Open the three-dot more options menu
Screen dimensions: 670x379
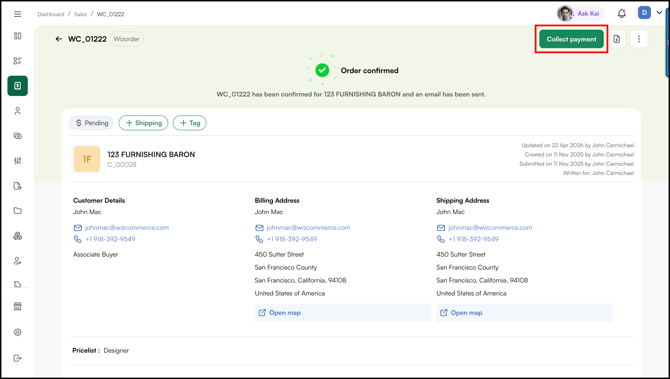coord(639,39)
